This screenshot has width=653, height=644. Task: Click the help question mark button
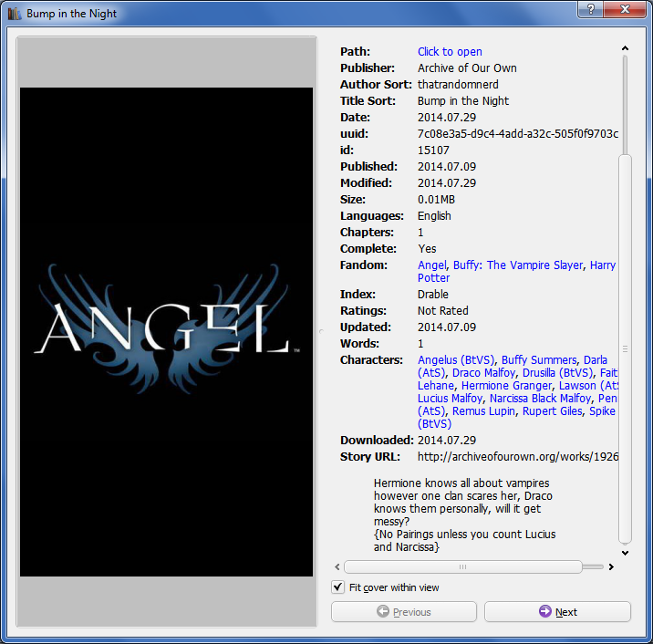click(591, 9)
